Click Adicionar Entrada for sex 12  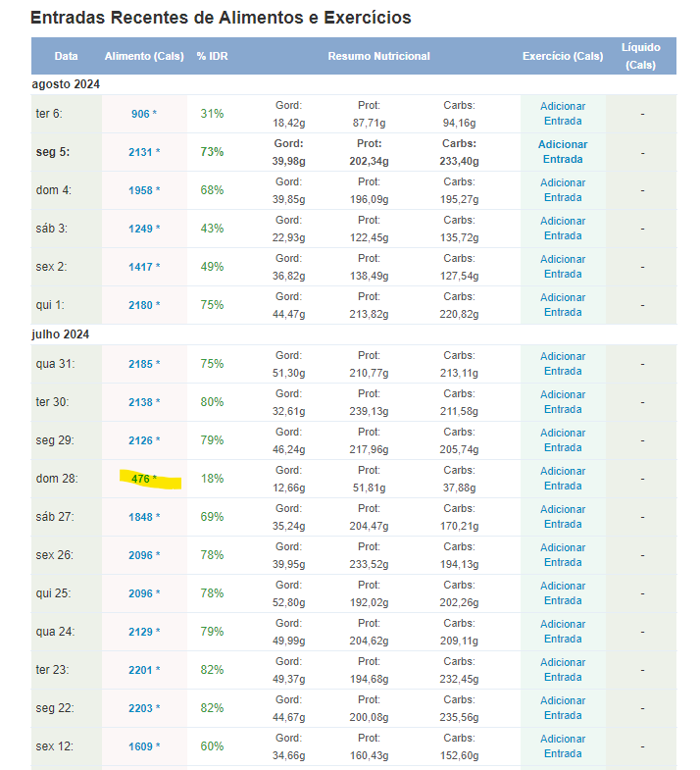click(x=563, y=747)
